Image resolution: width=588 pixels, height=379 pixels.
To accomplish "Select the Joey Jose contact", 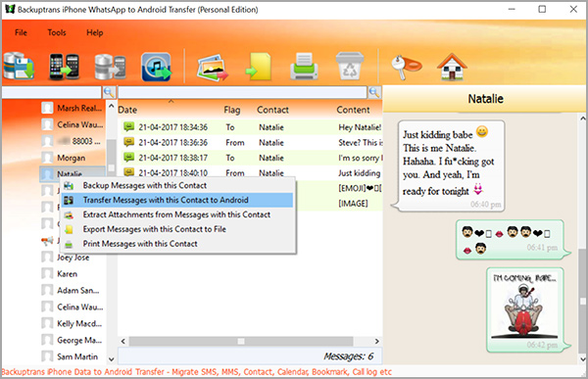I will pyautogui.click(x=73, y=258).
